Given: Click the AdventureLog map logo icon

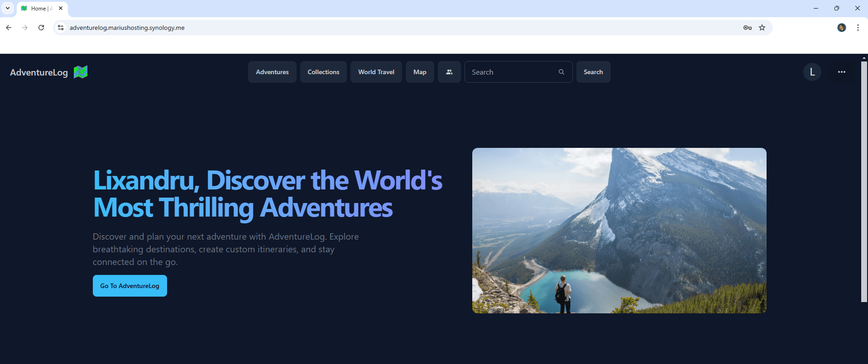Looking at the screenshot, I should [81, 72].
